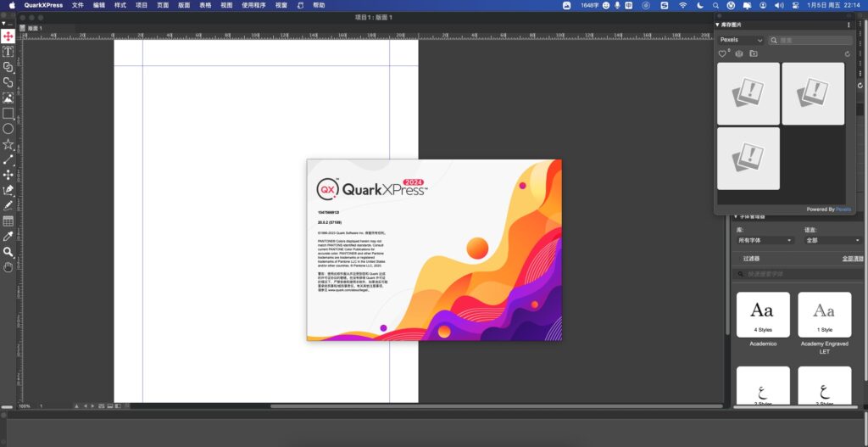This screenshot has height=447, width=868.
Task: Select the Oval Box tool
Action: coord(8,129)
